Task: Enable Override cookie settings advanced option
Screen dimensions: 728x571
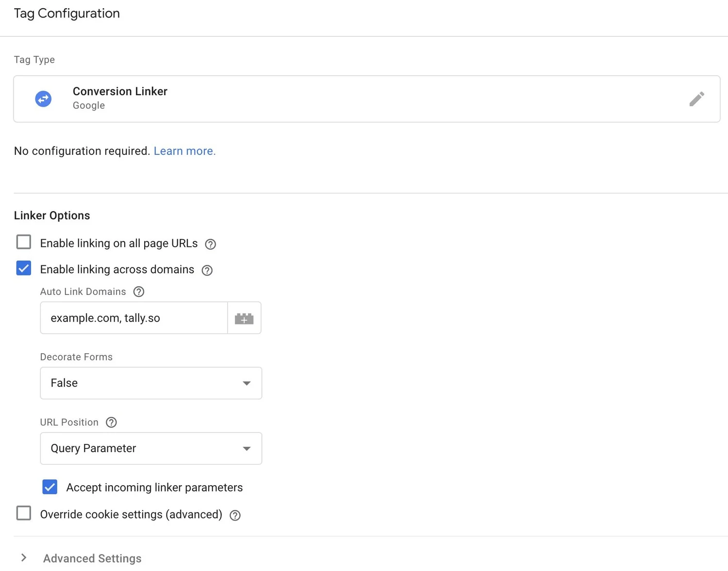Action: point(23,513)
